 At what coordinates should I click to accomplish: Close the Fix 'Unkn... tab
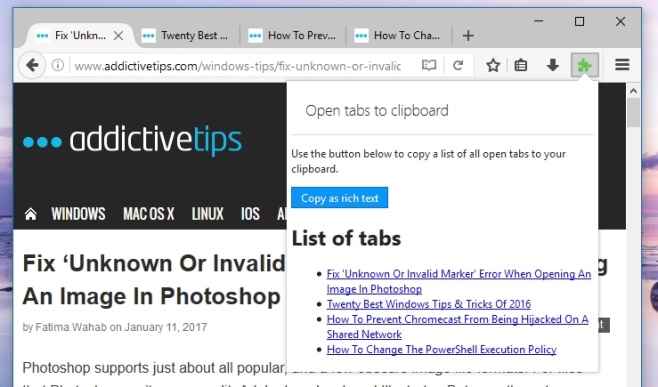click(119, 36)
